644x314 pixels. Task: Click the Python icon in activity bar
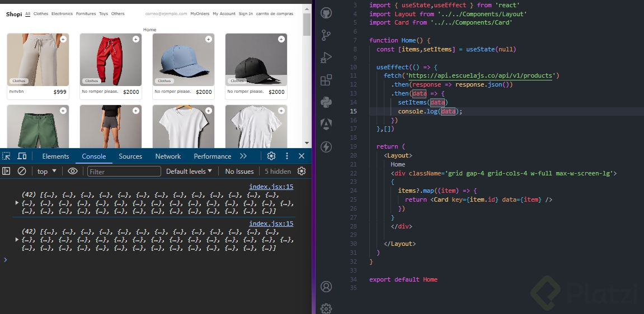pos(326,102)
